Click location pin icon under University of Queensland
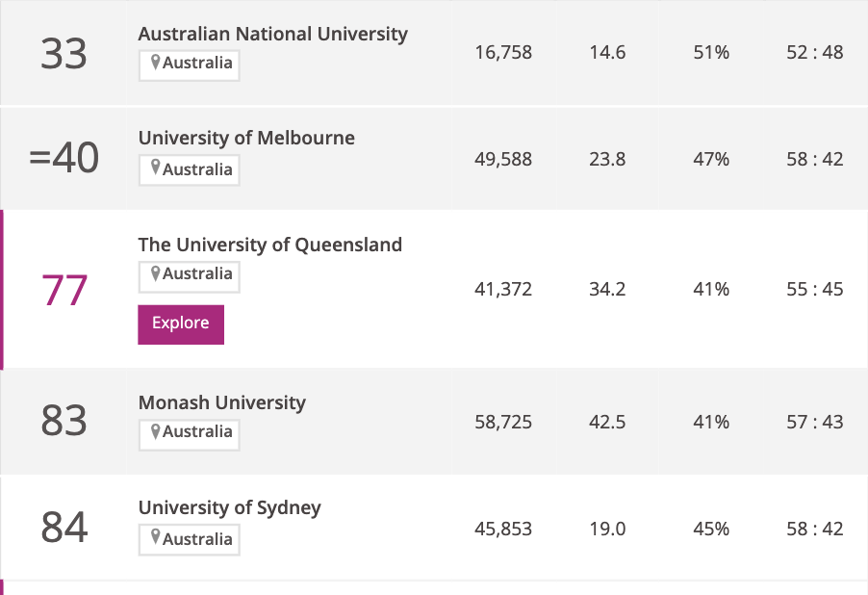 coord(156,274)
